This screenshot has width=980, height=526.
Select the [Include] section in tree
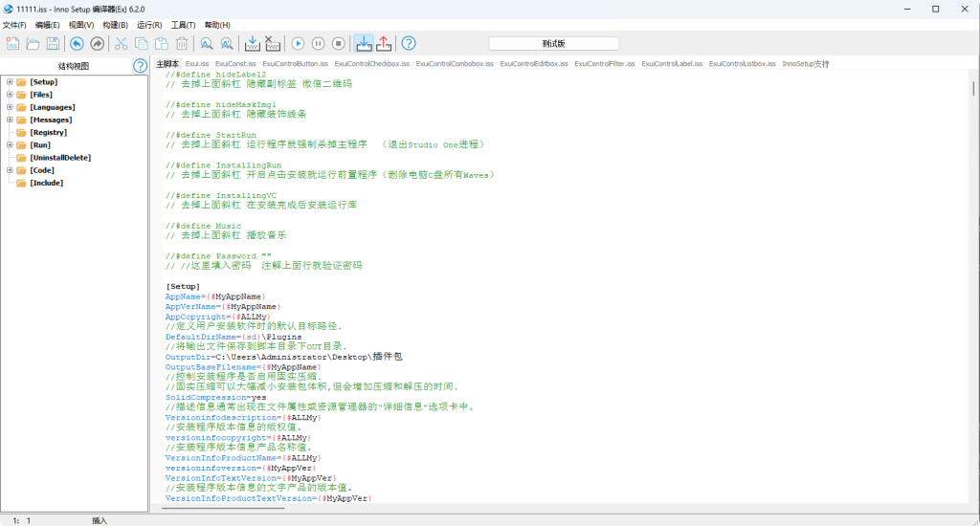tap(46, 183)
